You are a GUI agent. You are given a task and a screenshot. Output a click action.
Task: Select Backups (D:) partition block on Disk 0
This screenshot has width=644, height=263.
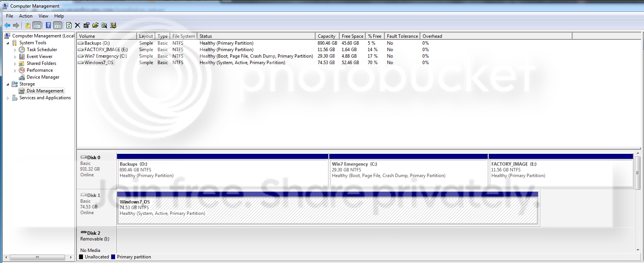pyautogui.click(x=223, y=170)
